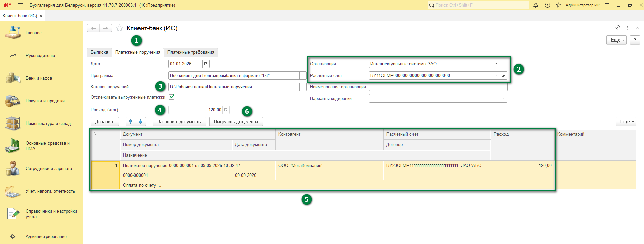Browse for Программа with ellipsis button
The height and width of the screenshot is (244, 644).
tap(303, 76)
